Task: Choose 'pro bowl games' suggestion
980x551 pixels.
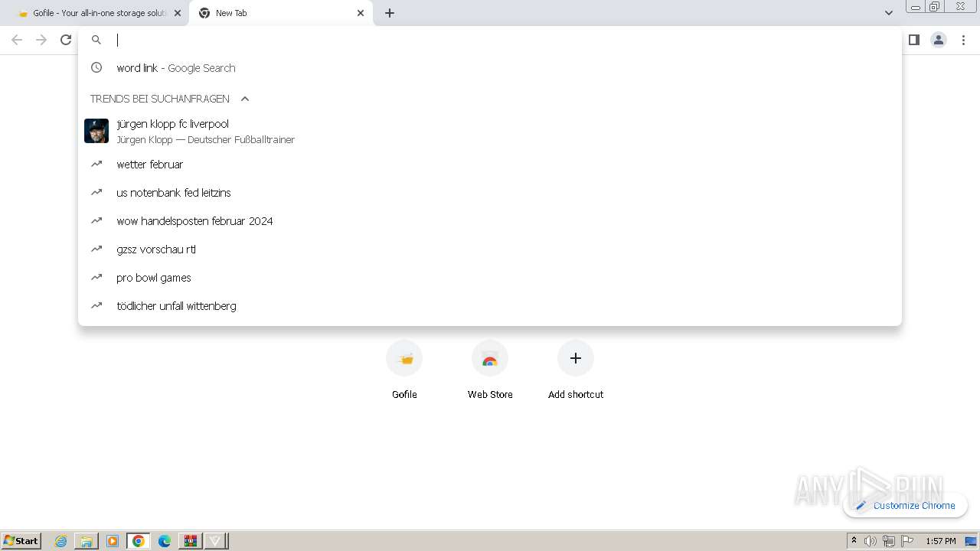Action: 490,278
